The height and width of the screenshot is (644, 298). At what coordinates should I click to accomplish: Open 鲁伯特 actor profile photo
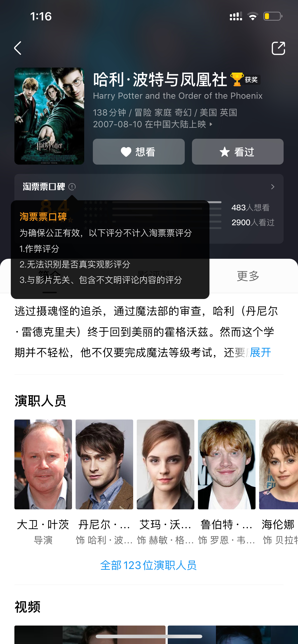[227, 464]
